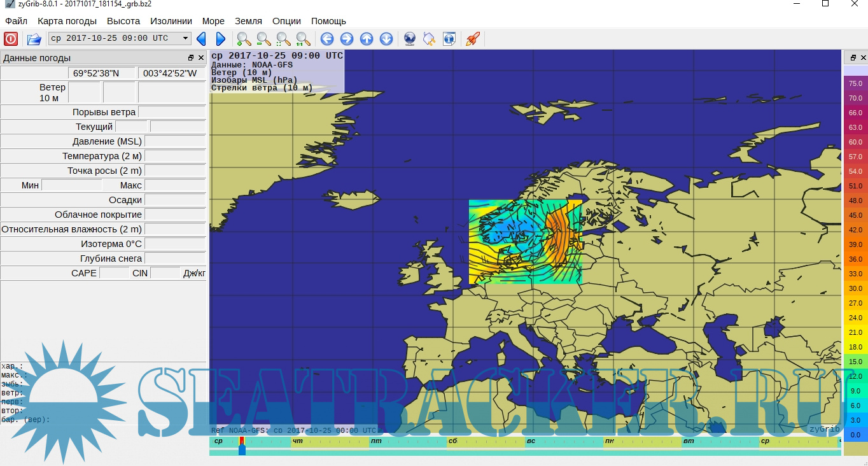Open the Изолинии menu
This screenshot has height=466, width=868.
[171, 21]
